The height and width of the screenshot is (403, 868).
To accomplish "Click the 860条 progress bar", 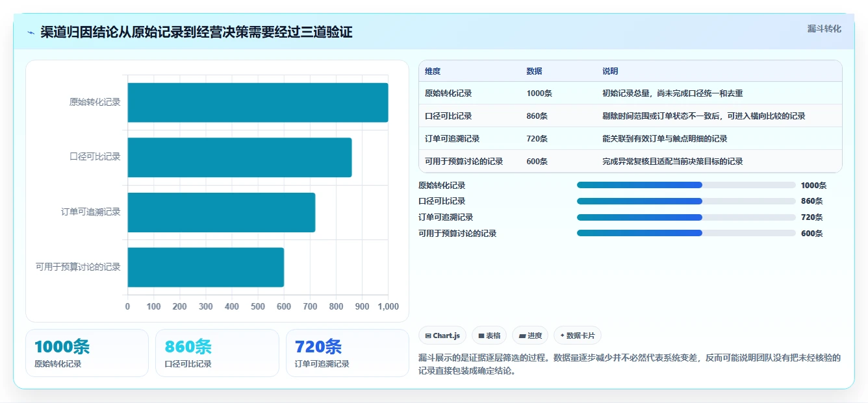I will (686, 201).
